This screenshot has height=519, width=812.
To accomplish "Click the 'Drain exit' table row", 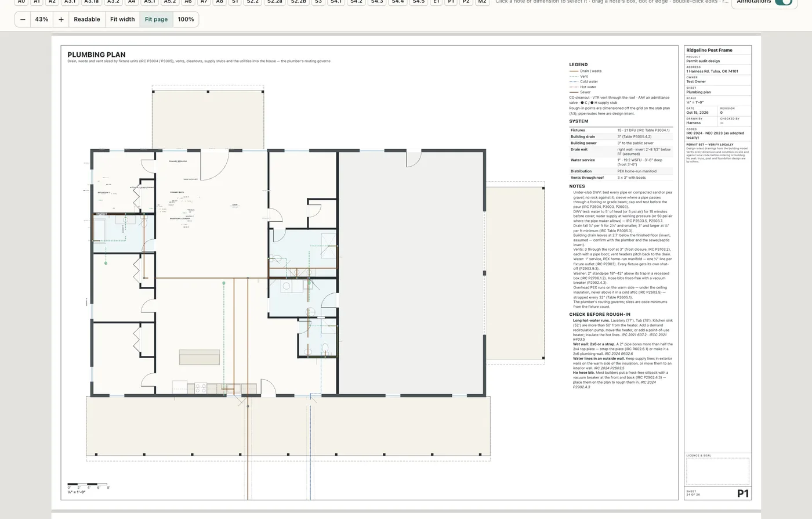I will (621, 152).
